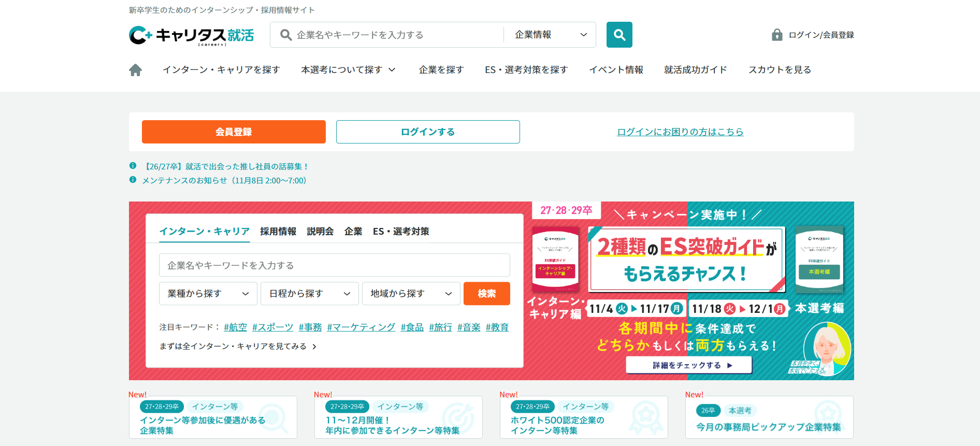Open the 地域から探す dropdown
This screenshot has width=980, height=446.
[x=411, y=294]
